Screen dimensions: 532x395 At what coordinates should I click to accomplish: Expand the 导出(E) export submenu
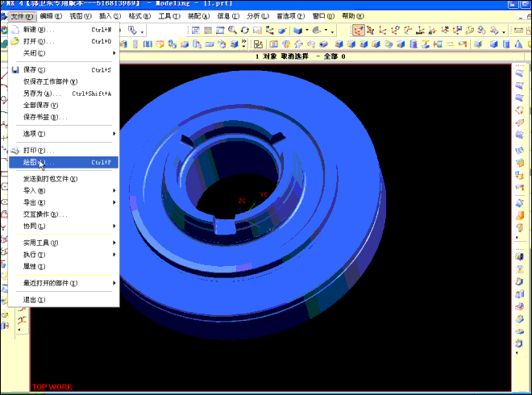click(x=114, y=202)
